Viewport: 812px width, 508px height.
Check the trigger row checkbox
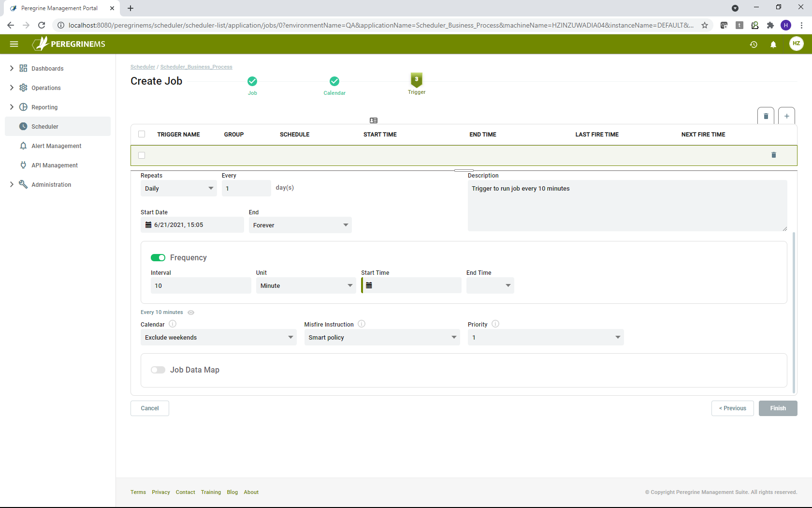click(142, 155)
